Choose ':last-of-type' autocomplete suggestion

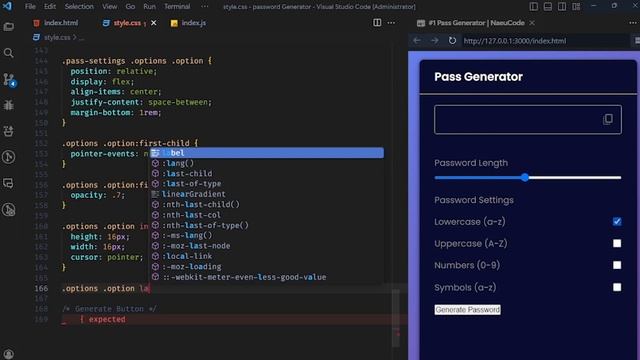pyautogui.click(x=267, y=184)
